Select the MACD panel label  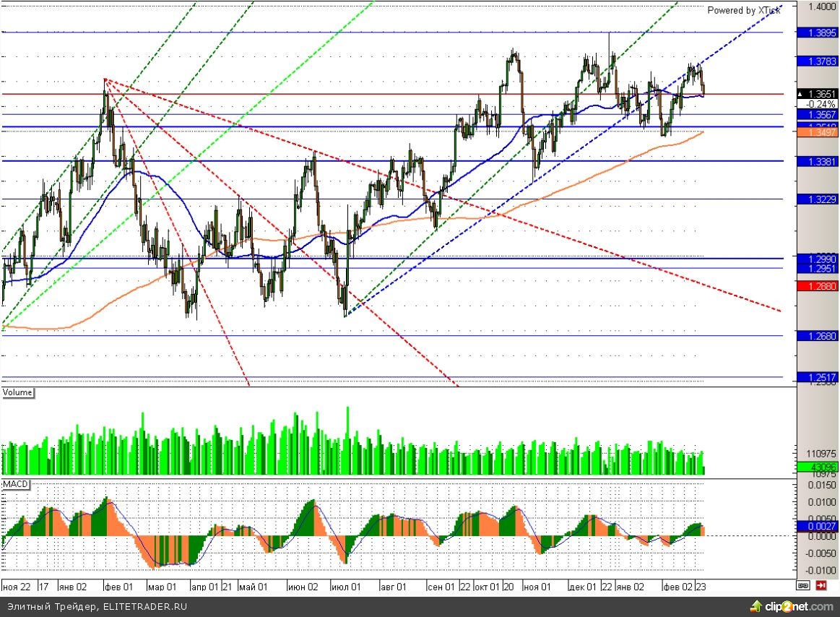(x=15, y=484)
